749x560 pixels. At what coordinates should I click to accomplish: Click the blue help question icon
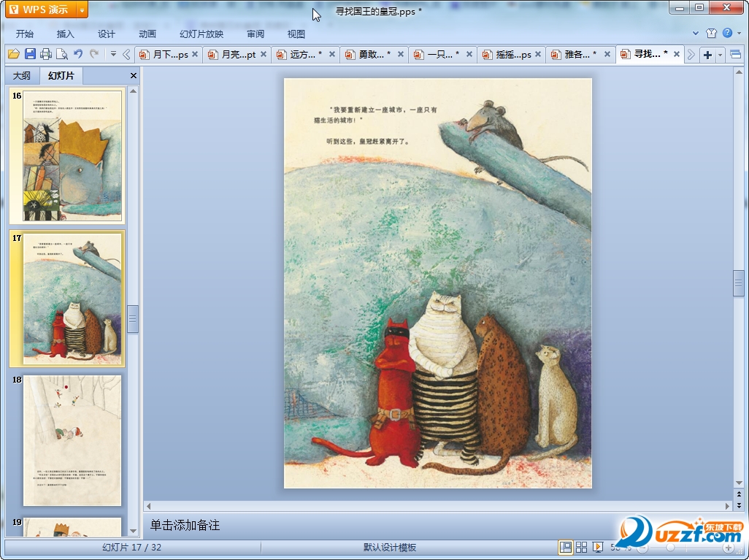coord(727,33)
